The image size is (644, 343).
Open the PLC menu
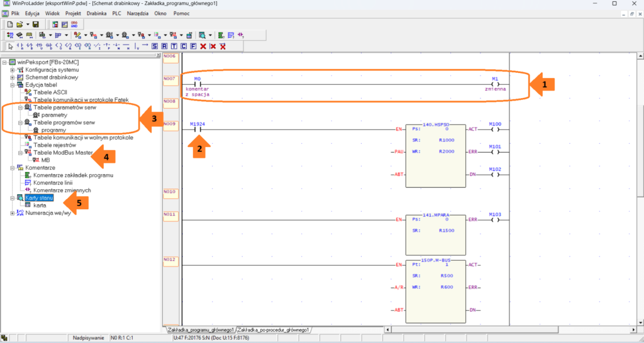[x=116, y=14]
